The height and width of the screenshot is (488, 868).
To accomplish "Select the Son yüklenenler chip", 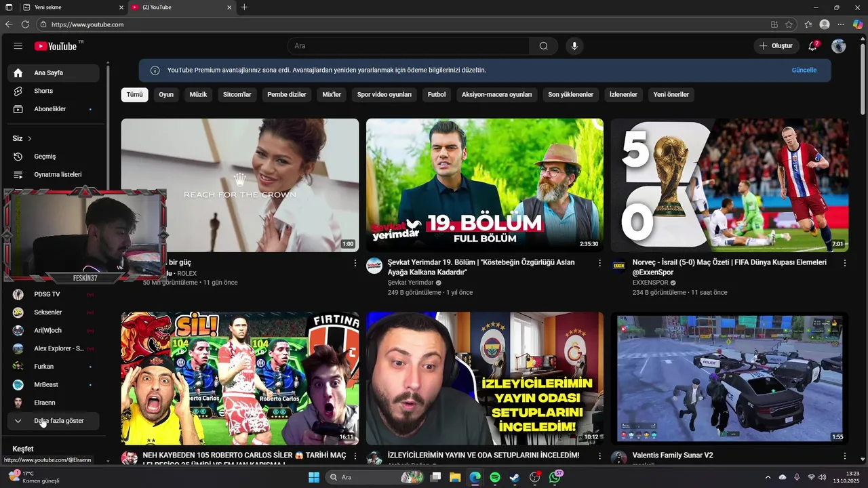I will 571,95.
